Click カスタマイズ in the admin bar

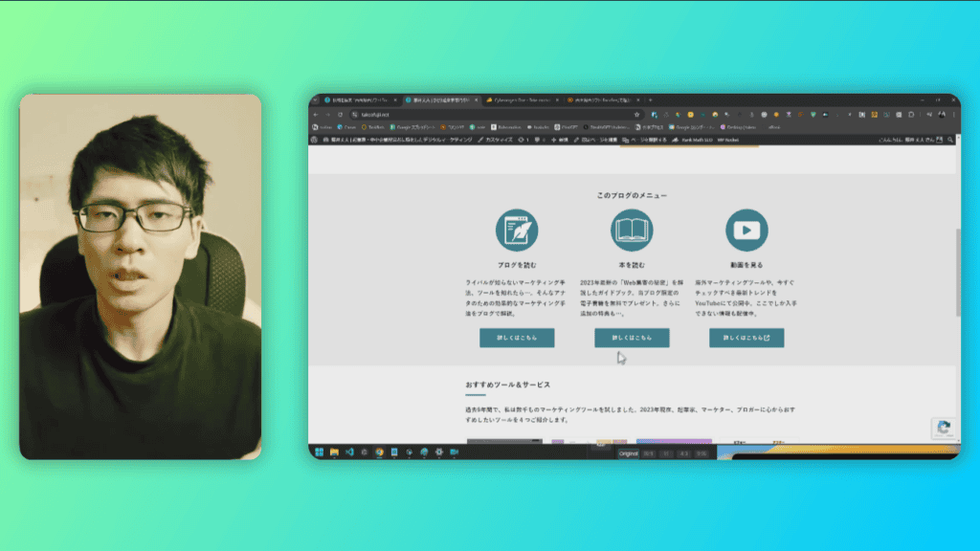(496, 140)
